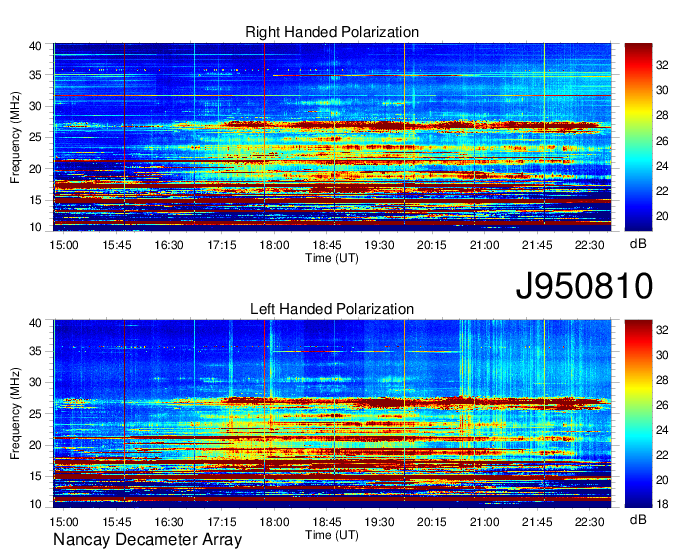680x552 pixels.
Task: Click the 30 MHz tick of Right Handed plot
Action: (x=35, y=106)
